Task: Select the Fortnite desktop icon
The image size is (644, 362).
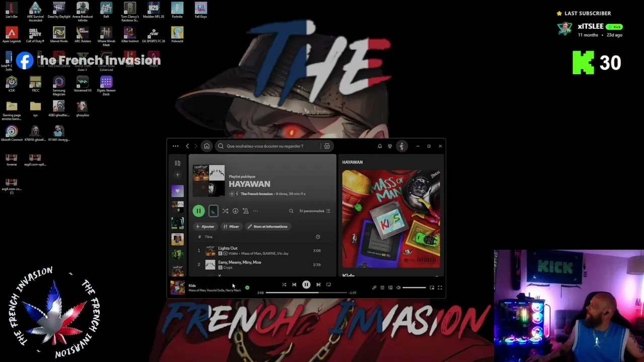Action: tap(177, 11)
